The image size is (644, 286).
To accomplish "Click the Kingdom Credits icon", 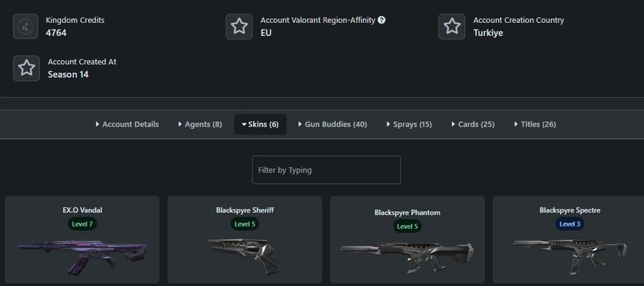I will point(26,26).
